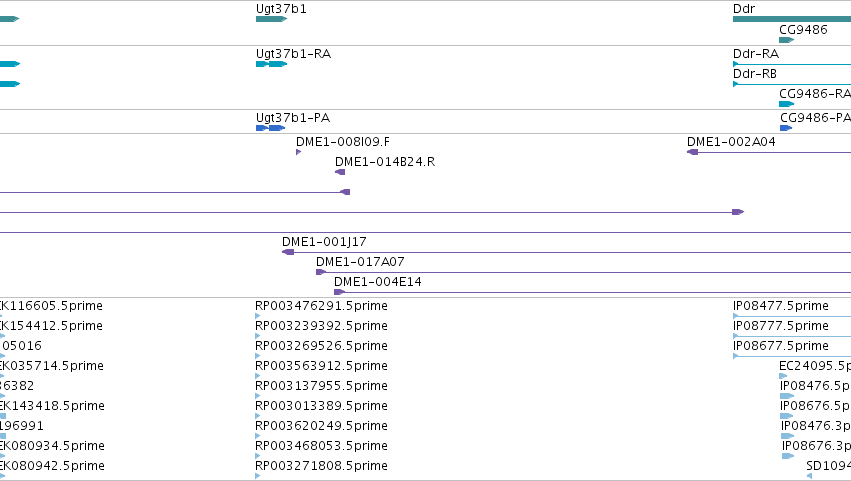Viewport: 851px width, 481px height.
Task: Select the IP08677.5prime EST feature
Action: (792, 356)
